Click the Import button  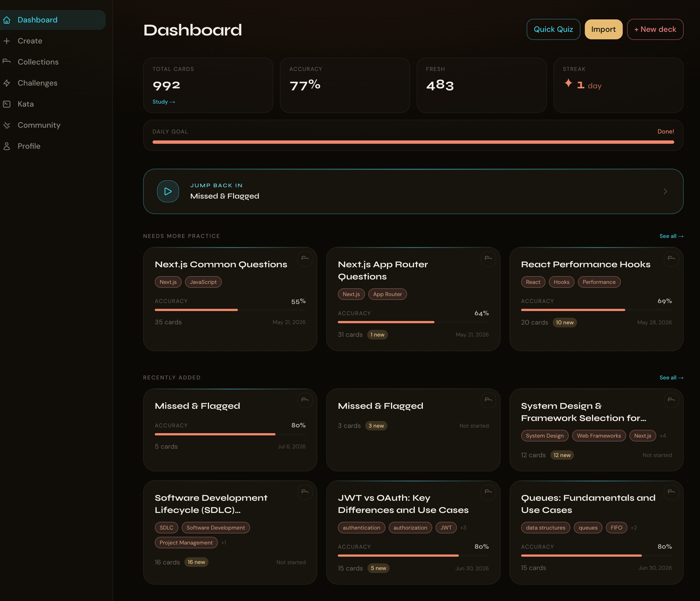[x=603, y=29]
